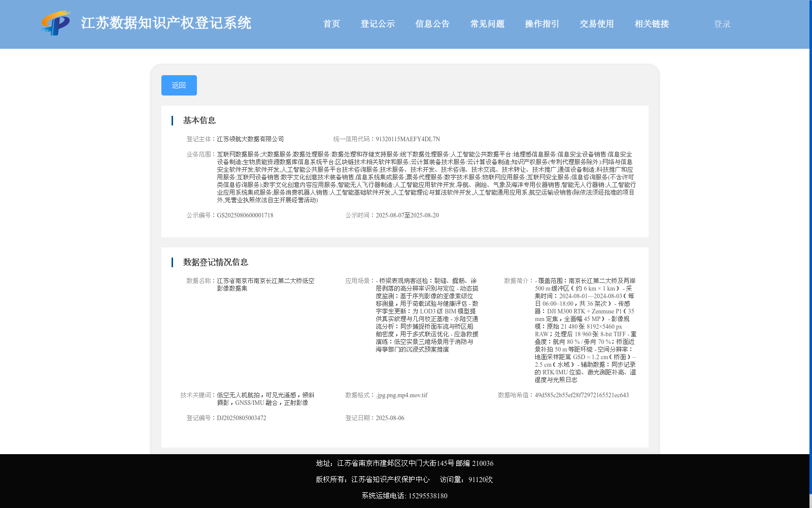This screenshot has height=508, width=812.
Task: Click the system logo icon in header
Action: pos(56,23)
